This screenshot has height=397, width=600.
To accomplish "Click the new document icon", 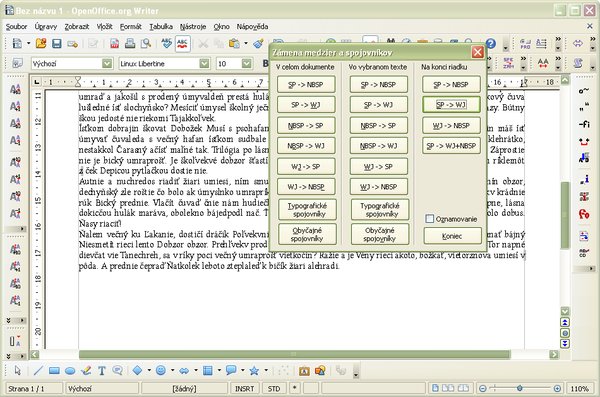I will [17, 43].
